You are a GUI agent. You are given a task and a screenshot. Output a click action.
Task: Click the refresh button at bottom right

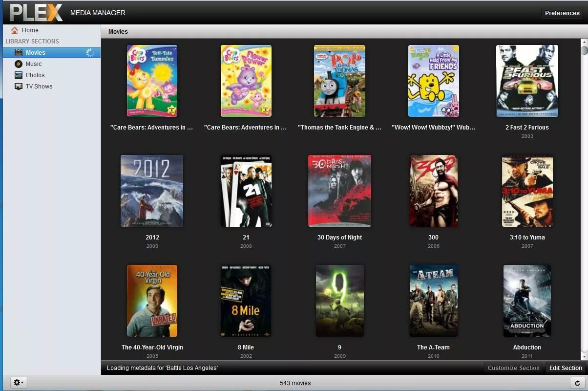pos(577,383)
